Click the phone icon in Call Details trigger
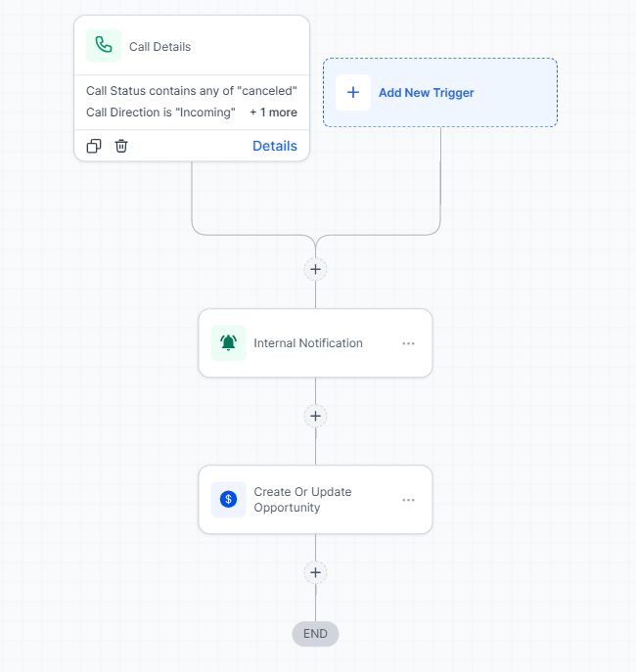Screen dimensions: 636x672 pyautogui.click(x=104, y=46)
